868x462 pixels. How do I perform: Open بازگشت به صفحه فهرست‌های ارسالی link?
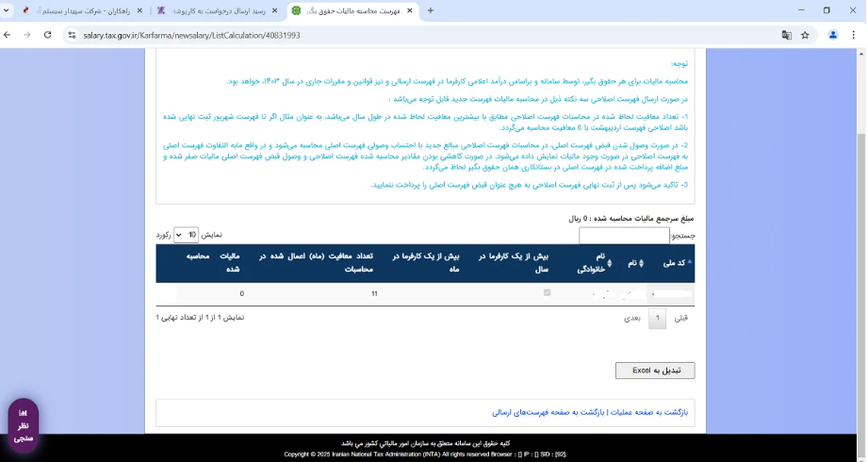click(548, 412)
